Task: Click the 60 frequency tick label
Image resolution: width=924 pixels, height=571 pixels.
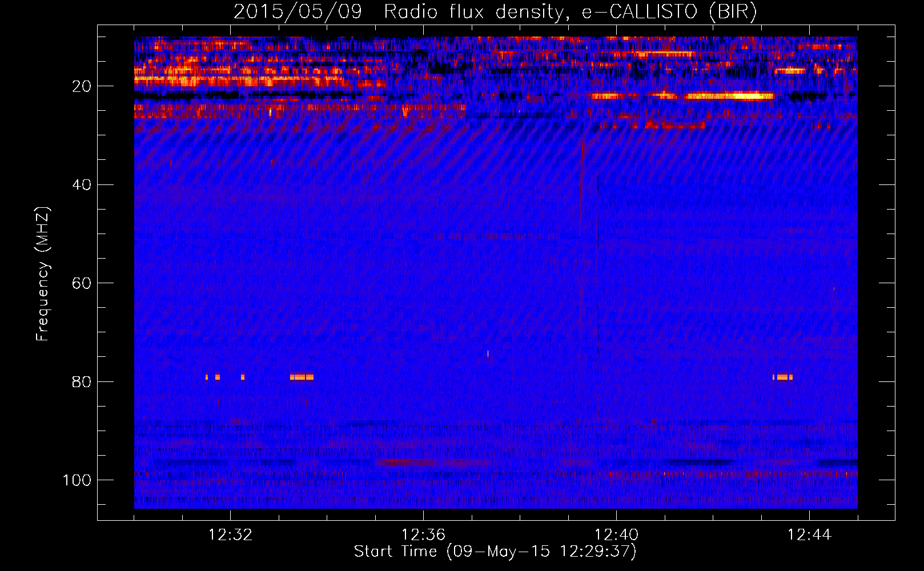Action: point(82,283)
